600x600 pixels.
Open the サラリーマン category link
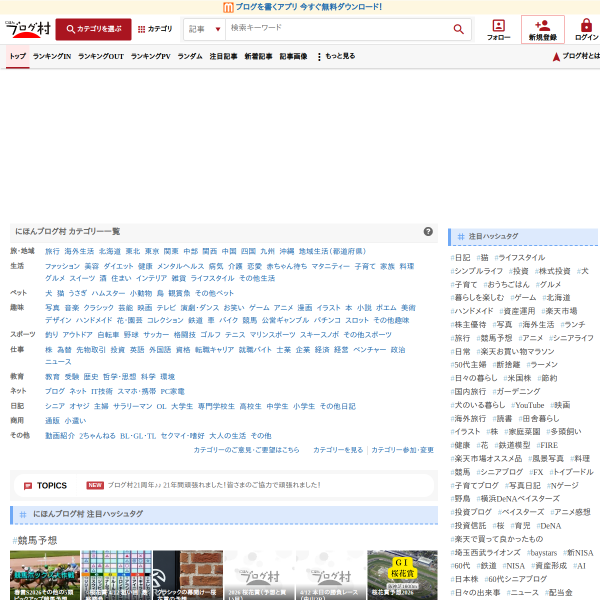(132, 406)
